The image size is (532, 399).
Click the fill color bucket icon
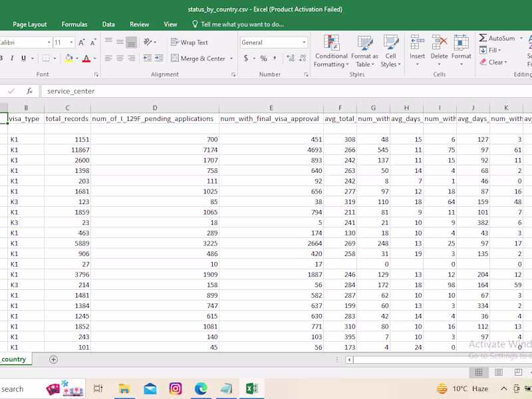tap(66, 59)
